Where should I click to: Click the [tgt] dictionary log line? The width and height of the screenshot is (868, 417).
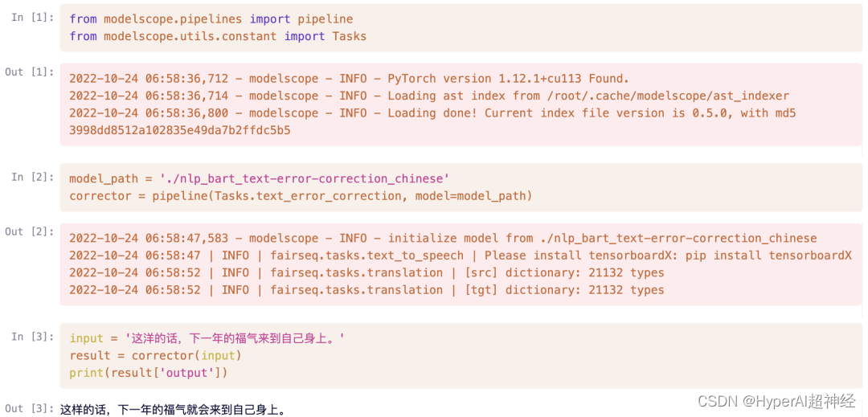(x=366, y=290)
